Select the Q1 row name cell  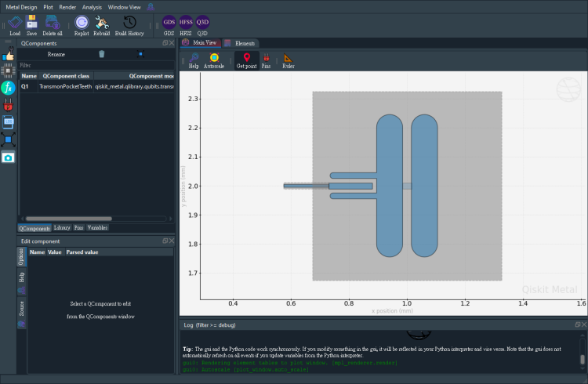(28, 87)
